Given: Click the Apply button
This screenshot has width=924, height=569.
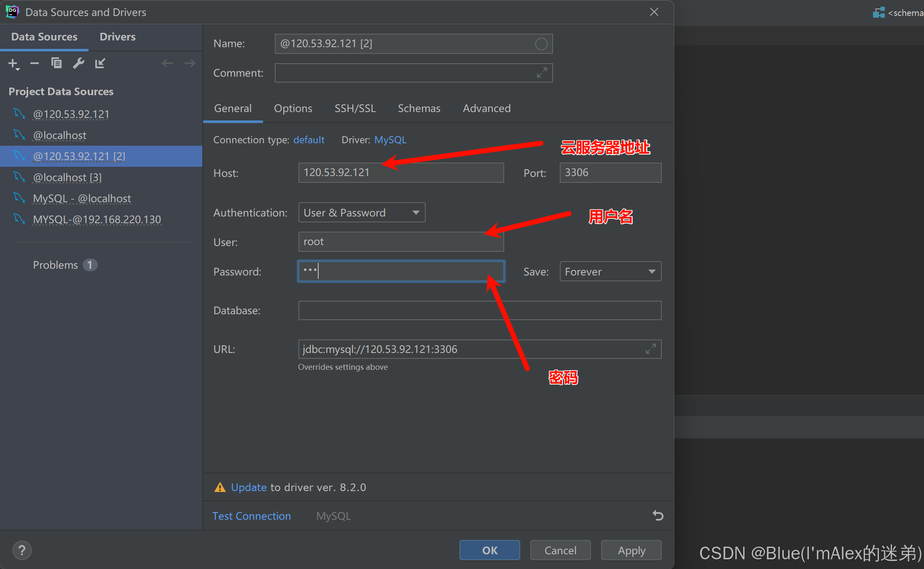Looking at the screenshot, I should coord(631,550).
